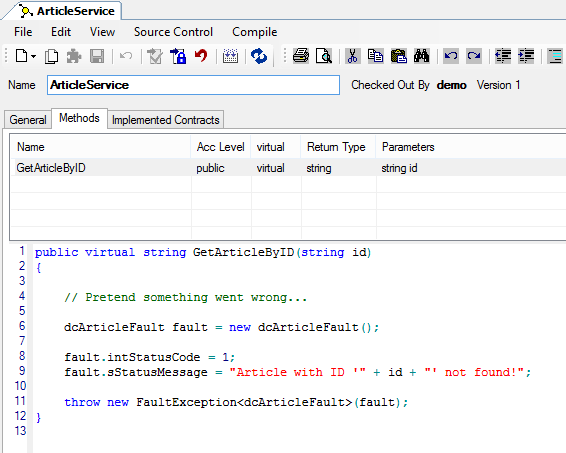The image size is (566, 453).
Task: Click the Find binoculars icon
Action: [421, 56]
